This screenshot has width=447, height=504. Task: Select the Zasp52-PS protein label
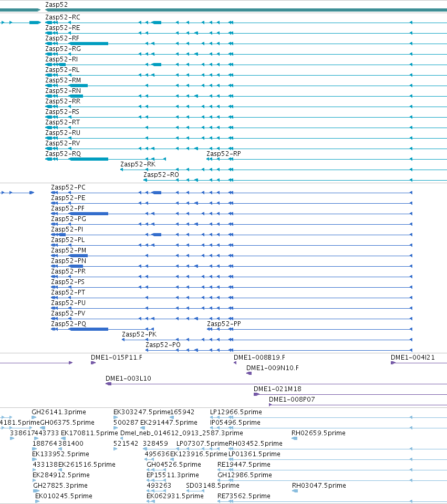tap(68, 282)
